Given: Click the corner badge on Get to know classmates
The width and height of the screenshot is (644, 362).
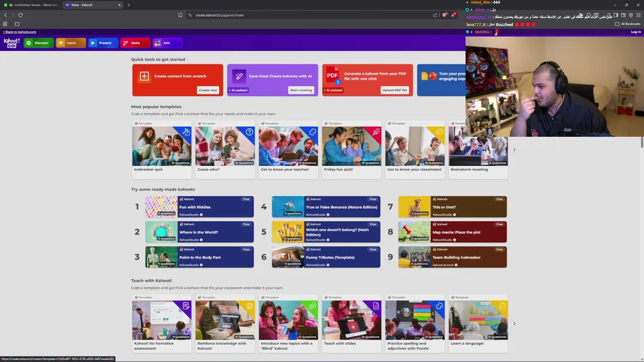Looking at the screenshot, I should coord(440,132).
